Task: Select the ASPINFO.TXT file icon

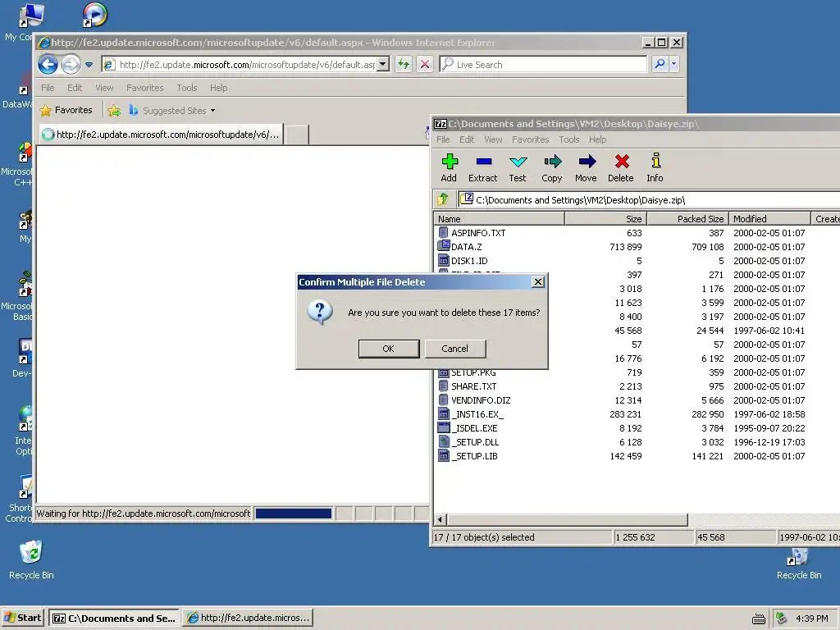Action: tap(443, 232)
